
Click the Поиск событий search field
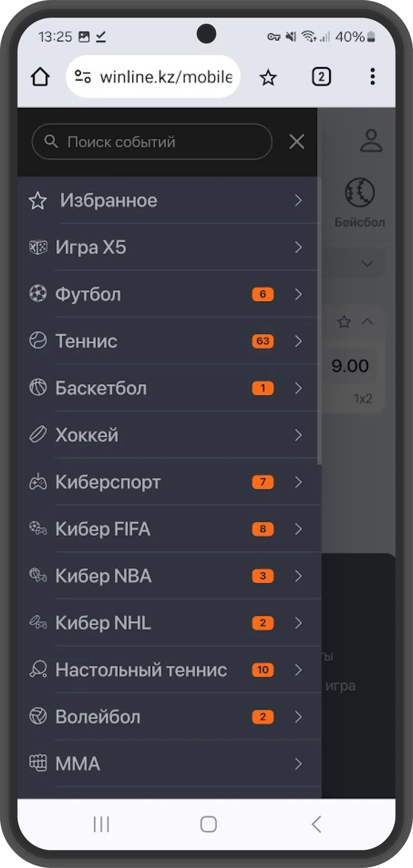[x=152, y=142]
